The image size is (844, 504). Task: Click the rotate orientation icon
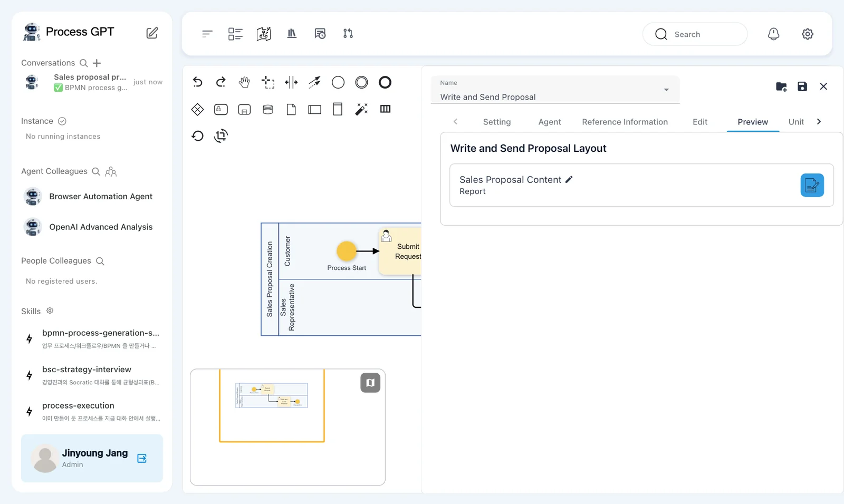221,136
